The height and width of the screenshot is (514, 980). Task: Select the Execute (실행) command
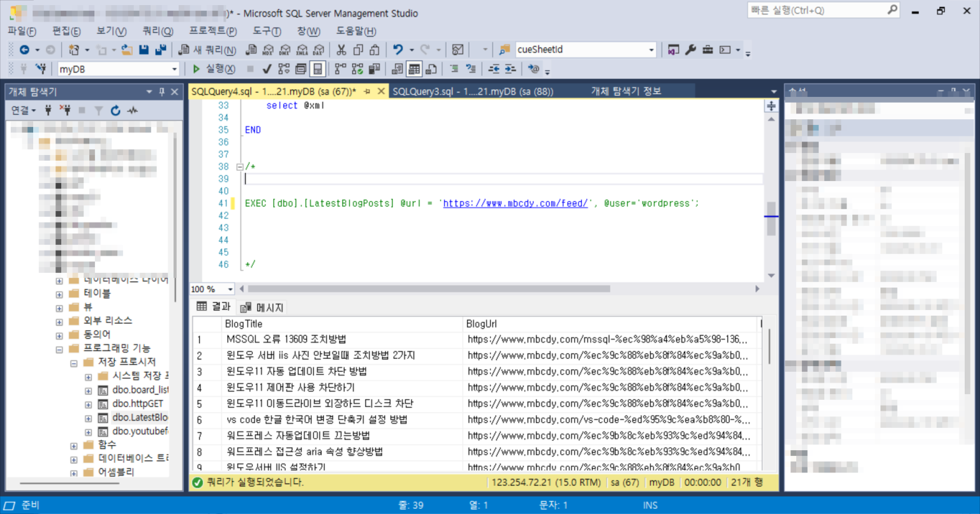(211, 68)
